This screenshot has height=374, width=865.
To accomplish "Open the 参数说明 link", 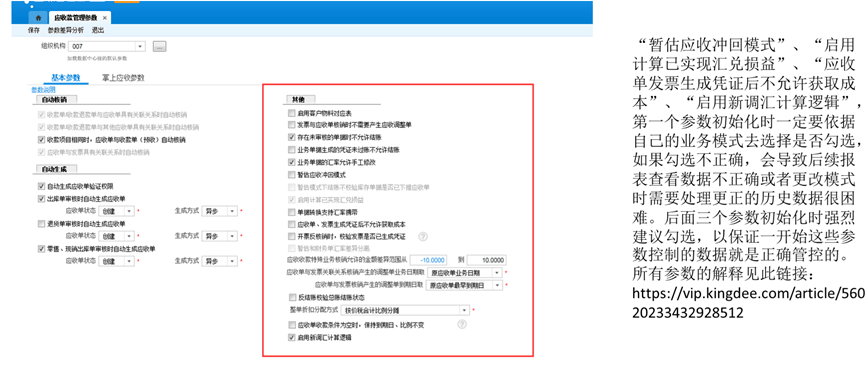I will pyautogui.click(x=43, y=89).
